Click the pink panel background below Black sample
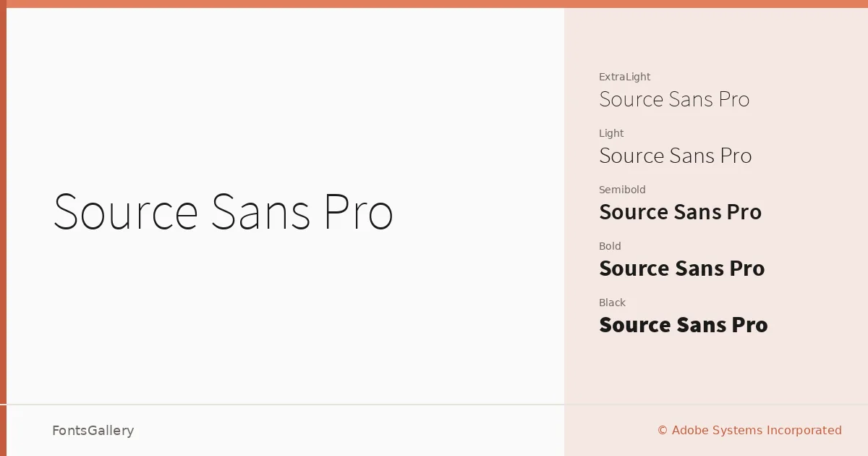Viewport: 868px width, 456px height. pyautogui.click(x=716, y=369)
